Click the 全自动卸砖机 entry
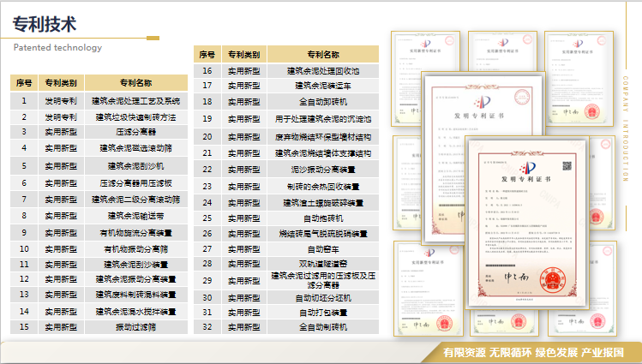 [323, 102]
